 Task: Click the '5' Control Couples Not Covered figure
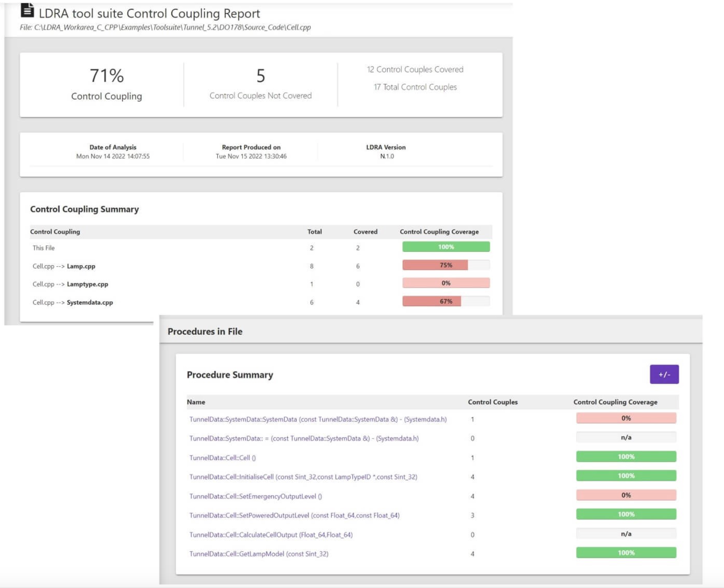point(261,76)
